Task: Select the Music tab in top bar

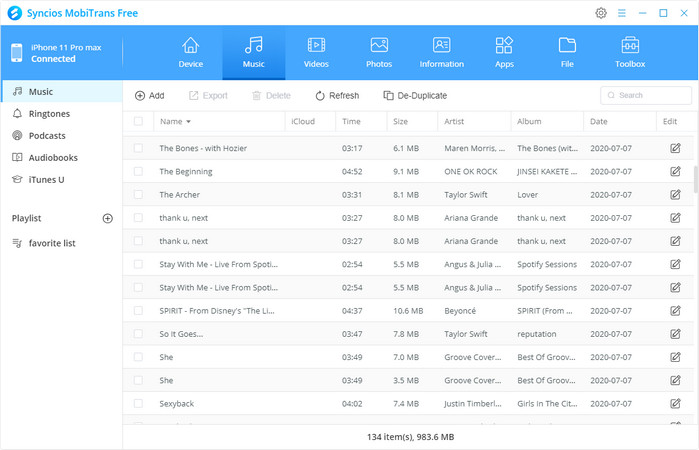Action: pos(254,53)
